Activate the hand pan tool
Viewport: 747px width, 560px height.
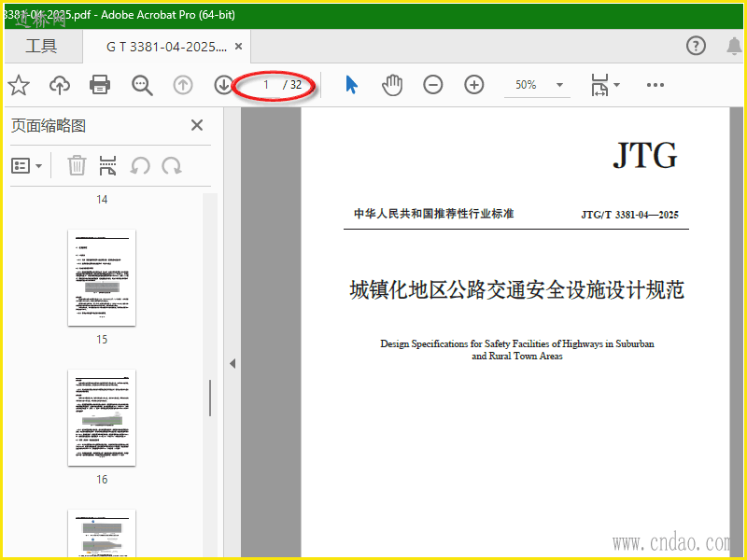pyautogui.click(x=392, y=85)
